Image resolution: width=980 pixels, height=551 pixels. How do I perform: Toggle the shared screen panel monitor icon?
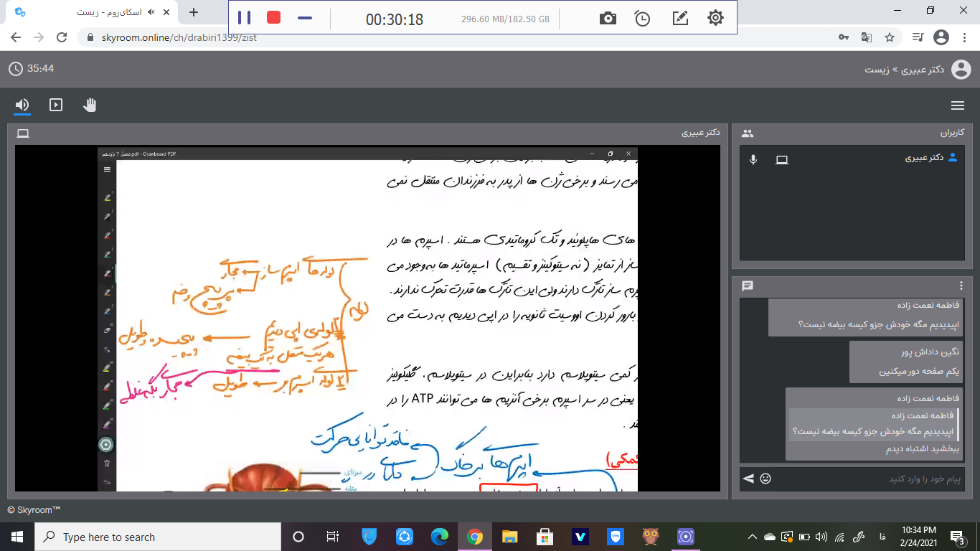pyautogui.click(x=23, y=133)
